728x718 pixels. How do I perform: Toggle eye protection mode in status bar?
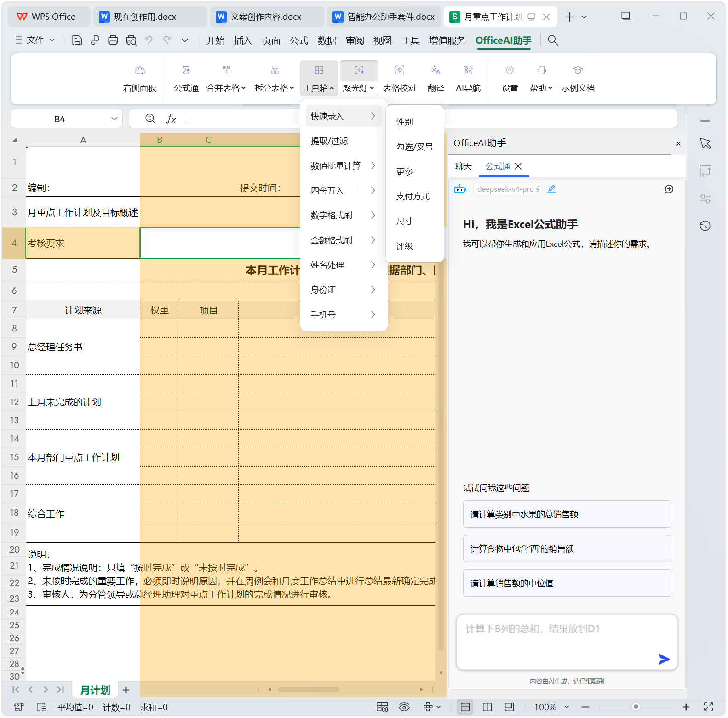(404, 707)
